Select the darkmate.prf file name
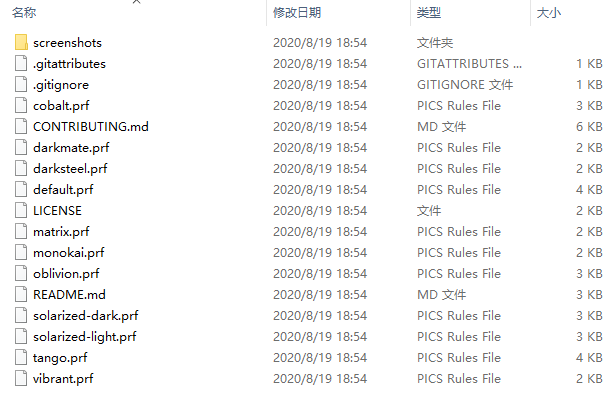Screen dimensions: 609x401 (x=71, y=148)
